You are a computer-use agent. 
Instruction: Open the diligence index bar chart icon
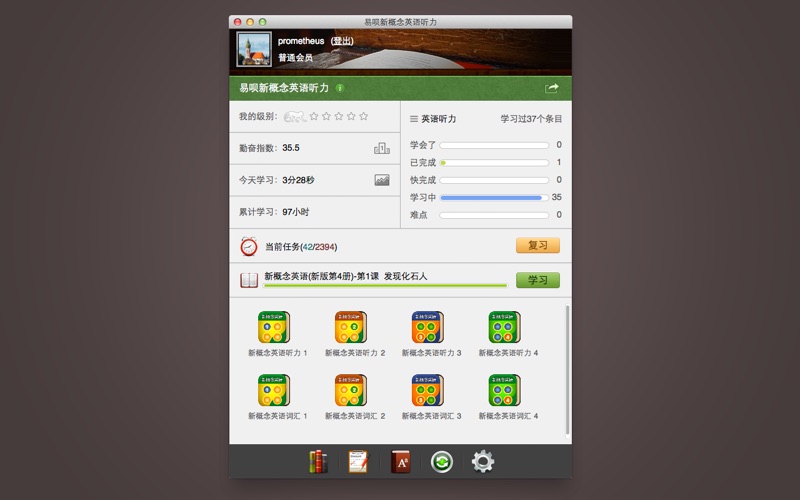[x=381, y=148]
